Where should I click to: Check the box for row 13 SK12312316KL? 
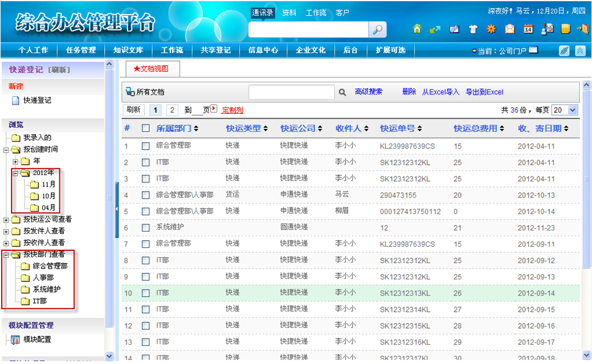pyautogui.click(x=145, y=342)
